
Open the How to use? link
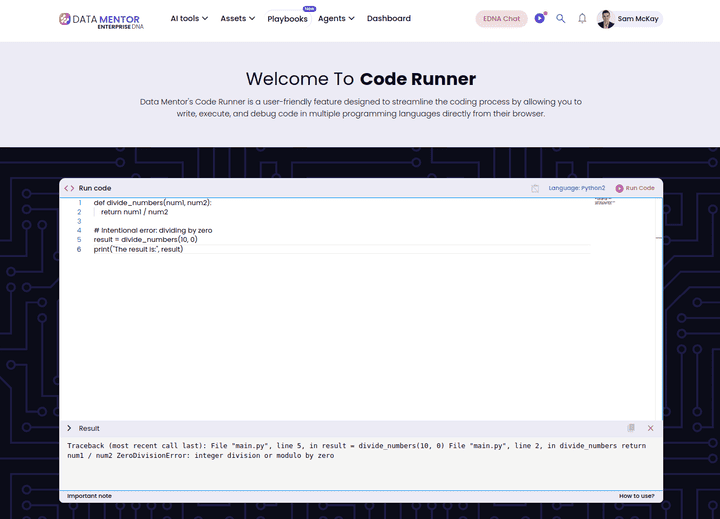(x=636, y=496)
